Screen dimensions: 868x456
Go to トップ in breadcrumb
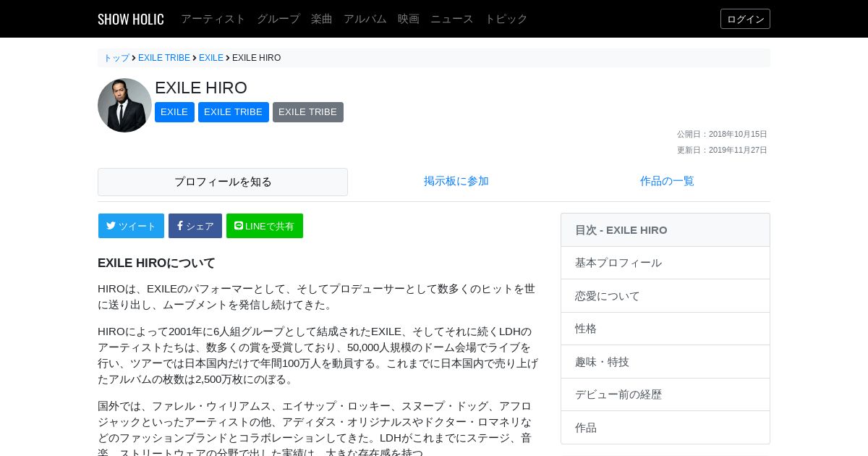click(x=116, y=58)
